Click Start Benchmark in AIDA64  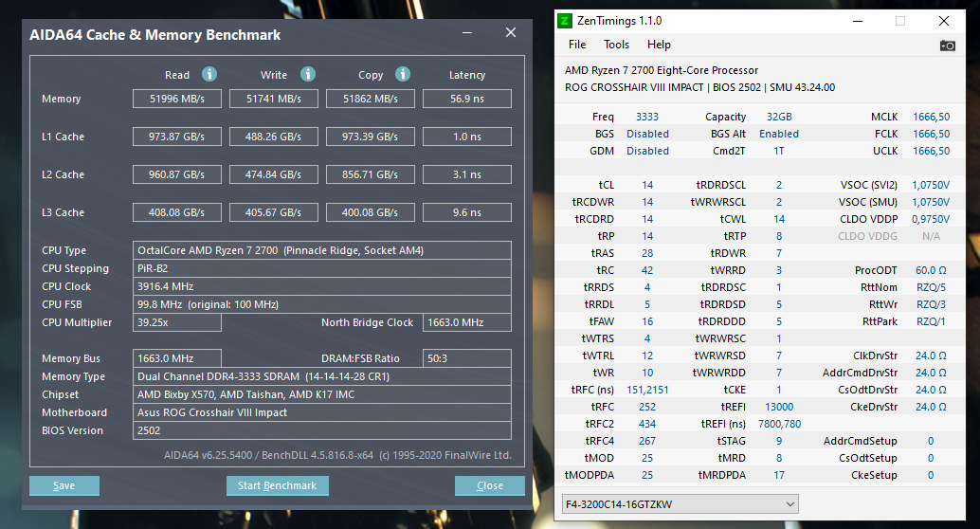pyautogui.click(x=278, y=485)
